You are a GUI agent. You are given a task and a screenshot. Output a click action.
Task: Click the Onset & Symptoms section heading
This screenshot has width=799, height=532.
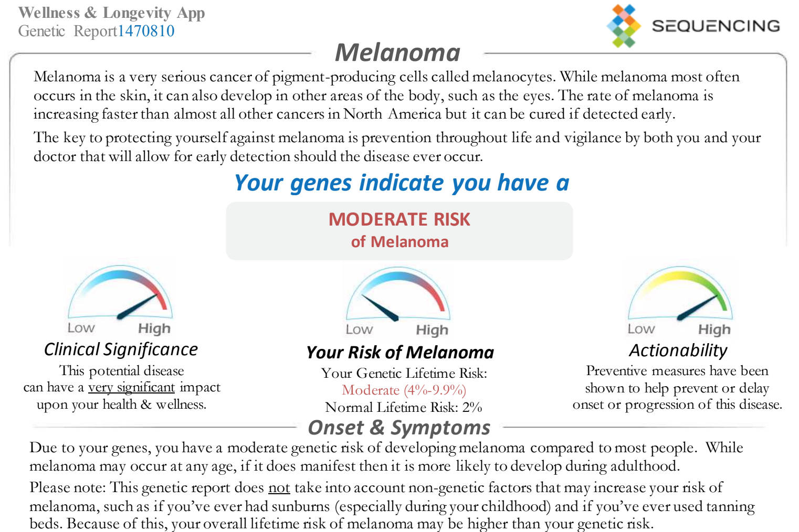click(x=399, y=427)
